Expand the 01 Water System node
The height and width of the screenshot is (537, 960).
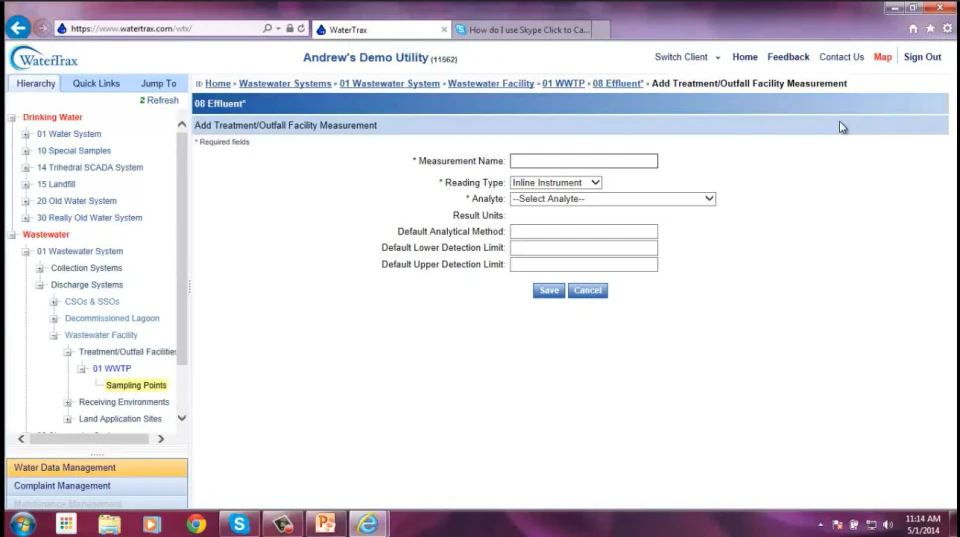coord(26,134)
